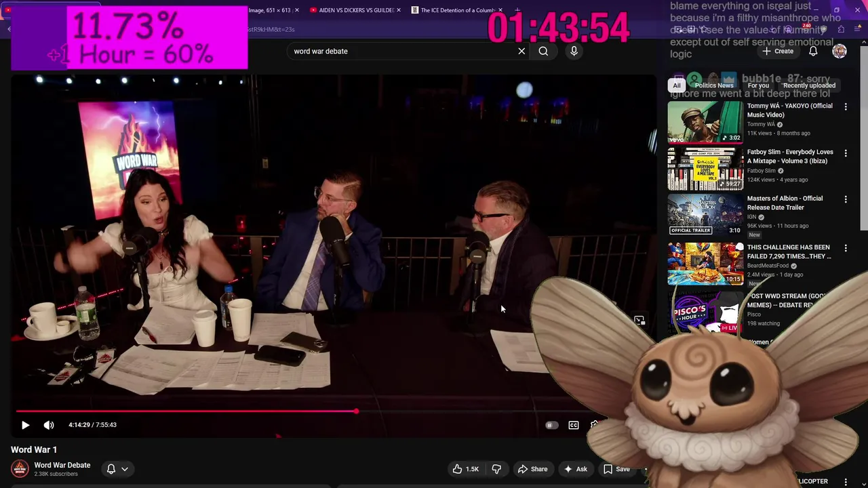
Task: Start voice search with the microphone
Action: click(574, 51)
